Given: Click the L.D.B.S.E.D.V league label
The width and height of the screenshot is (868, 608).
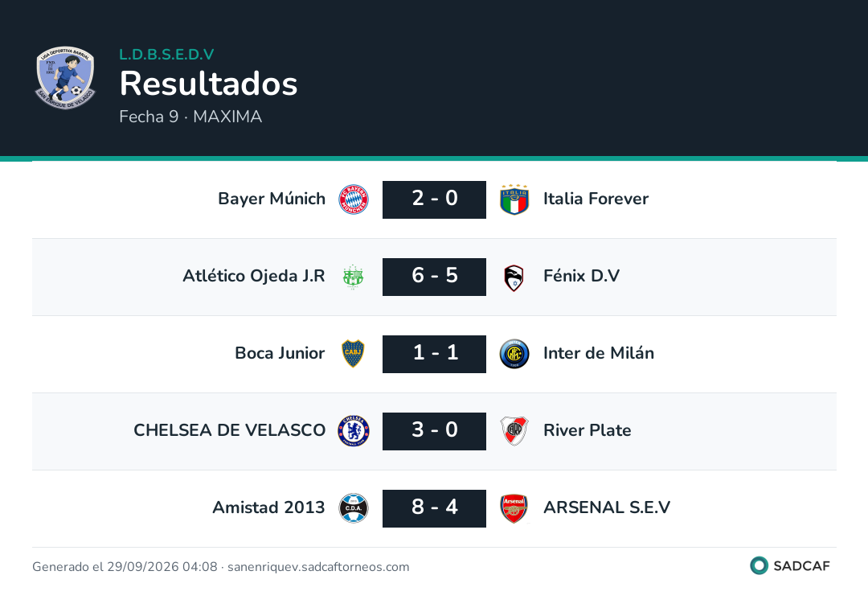Looking at the screenshot, I should point(166,54).
